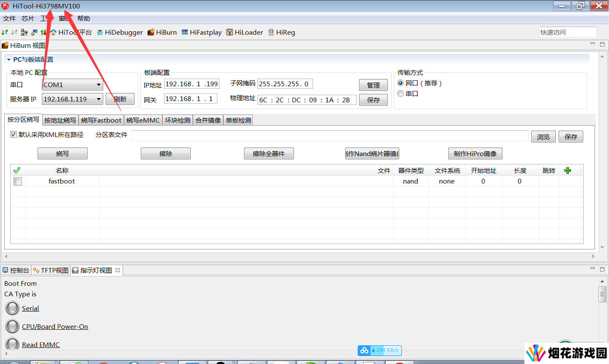Switch to 烧写Fastboot tab
Viewport: 609px width, 364px height.
click(101, 120)
